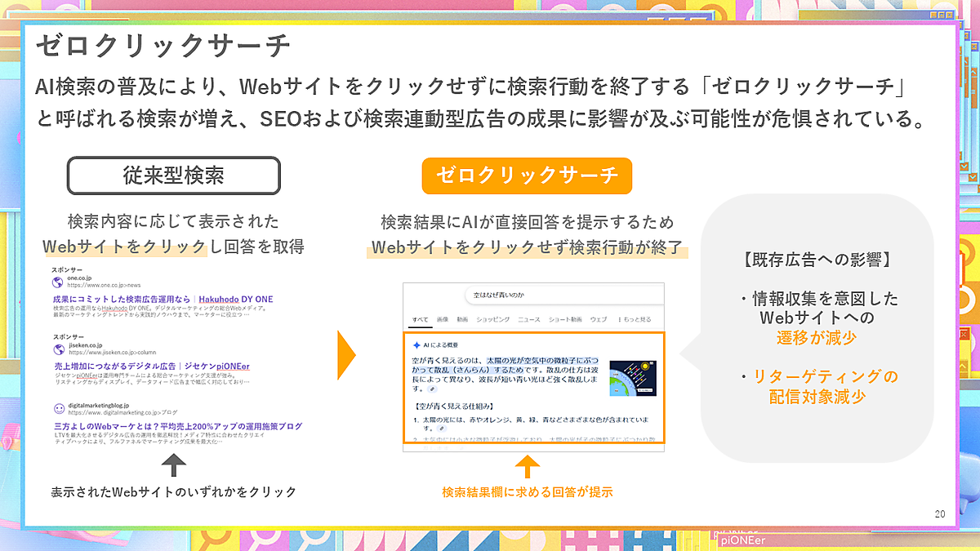
Task: Click the globe icon beside one.co.jp
Action: coord(58,282)
